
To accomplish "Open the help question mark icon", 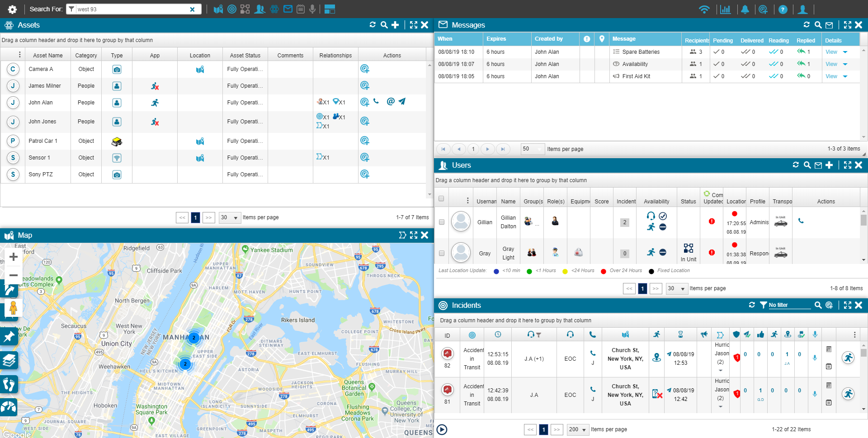I will (x=783, y=9).
